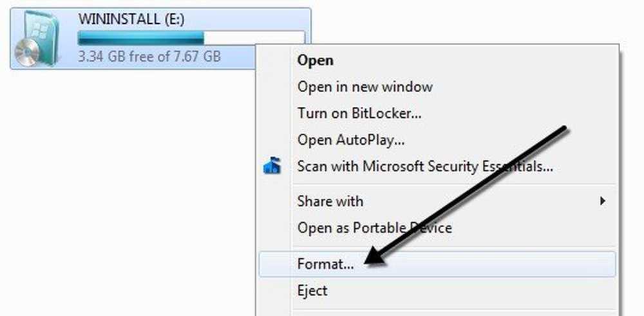Click the CD disc overlay on drive icon

pyautogui.click(x=27, y=54)
